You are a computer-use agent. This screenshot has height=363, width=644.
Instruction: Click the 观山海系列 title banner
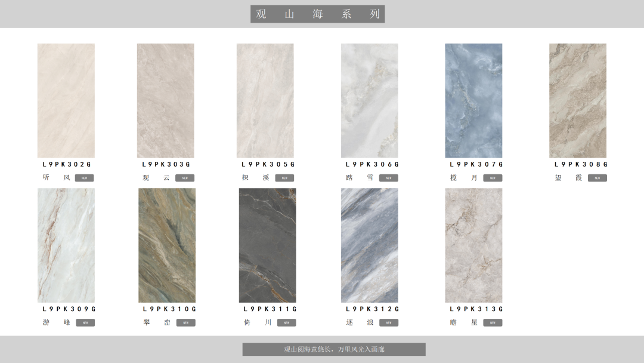pyautogui.click(x=317, y=14)
